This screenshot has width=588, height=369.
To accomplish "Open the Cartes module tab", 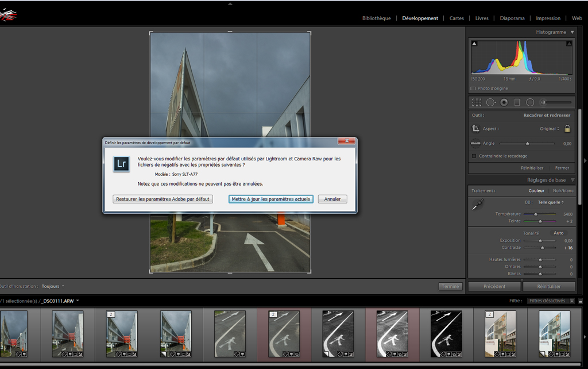I will [x=457, y=18].
